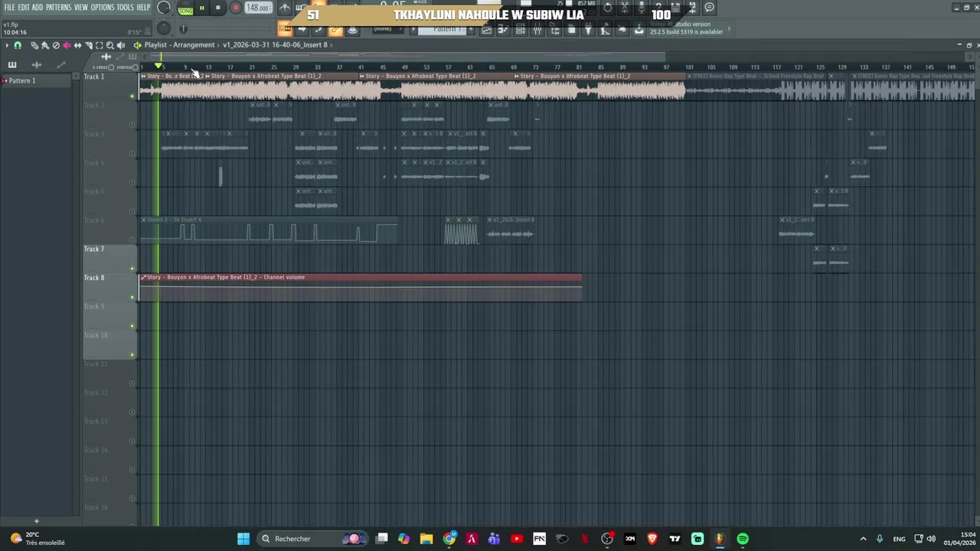Screen dimensions: 980x551
Task: Mute Track 8 via its green light
Action: 132,298
